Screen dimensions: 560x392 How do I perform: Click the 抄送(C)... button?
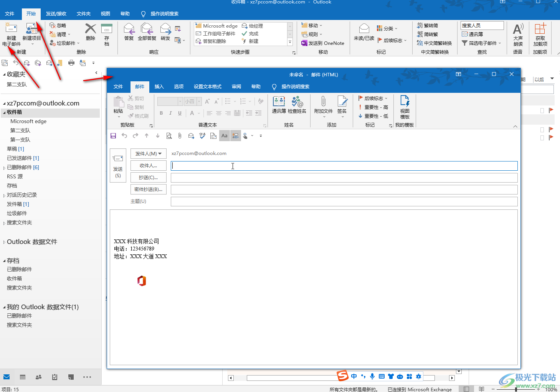(x=149, y=177)
